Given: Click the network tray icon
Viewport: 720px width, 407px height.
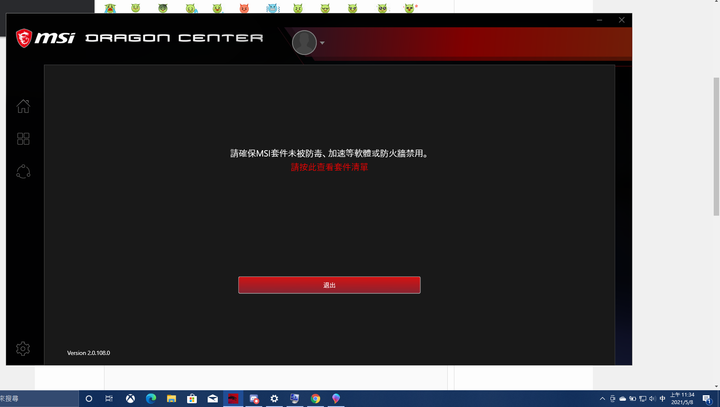Looking at the screenshot, I should pos(642,398).
